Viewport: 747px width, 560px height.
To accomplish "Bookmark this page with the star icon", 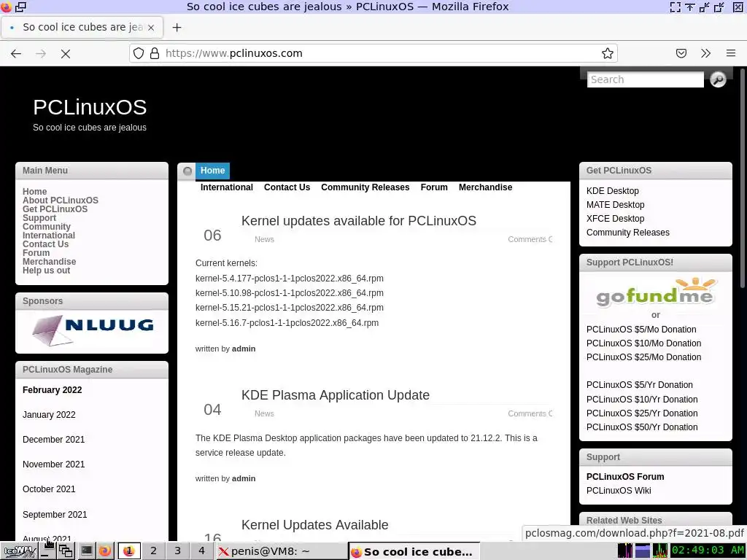I will coord(607,53).
